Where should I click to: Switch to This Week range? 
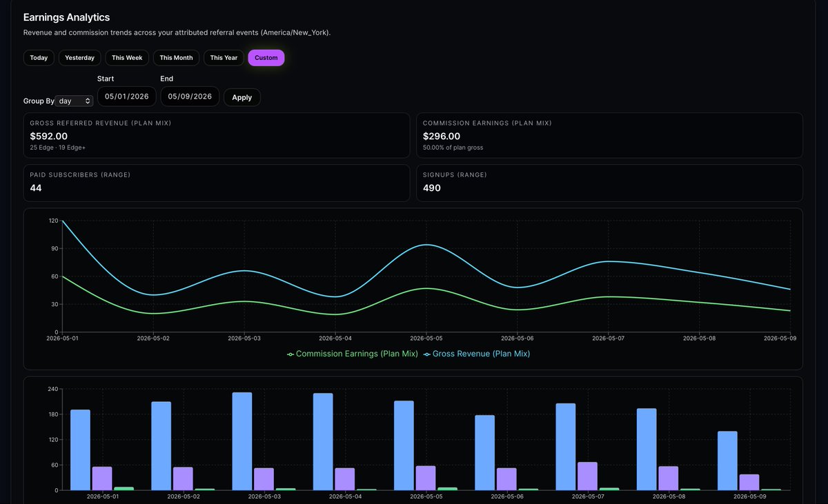coord(127,58)
